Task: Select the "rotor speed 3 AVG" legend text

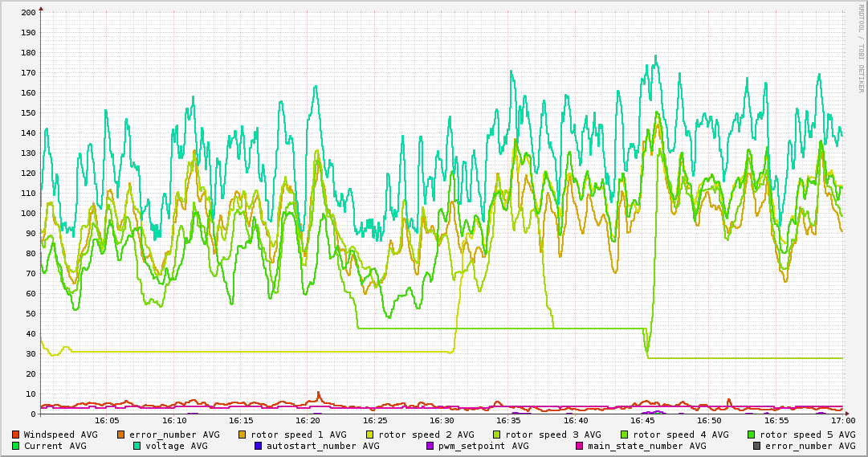Action: pyautogui.click(x=553, y=435)
